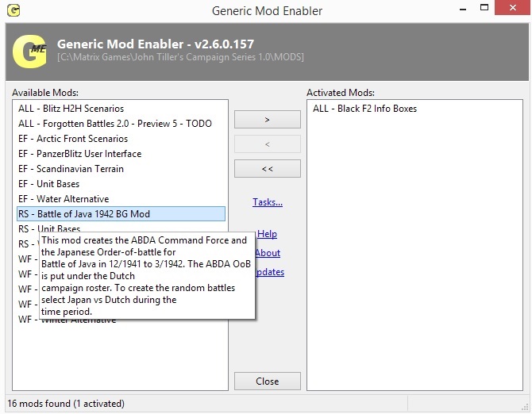Click the Close button
Screen dimensions: 532x414
267,381
